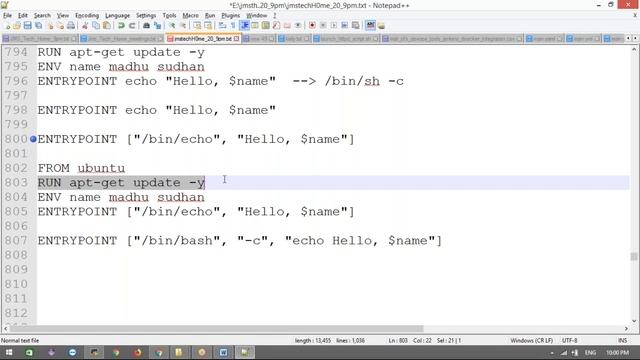Open the Language menu
640x360 pixels.
pyautogui.click(x=117, y=16)
